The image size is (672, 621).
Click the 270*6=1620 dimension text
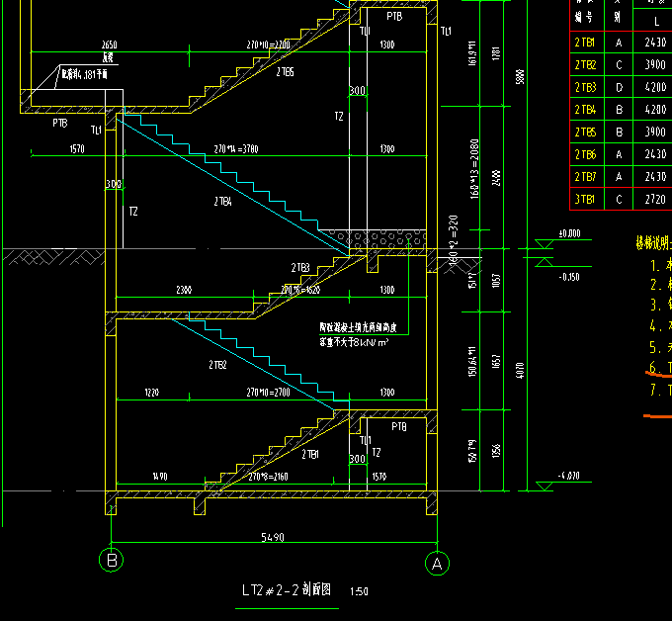[x=300, y=290]
